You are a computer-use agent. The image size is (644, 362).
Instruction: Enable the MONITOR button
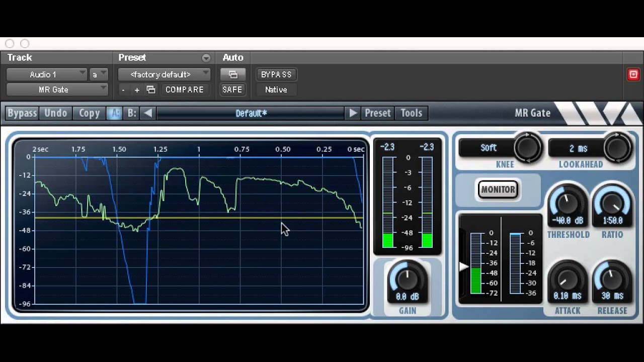(x=498, y=190)
